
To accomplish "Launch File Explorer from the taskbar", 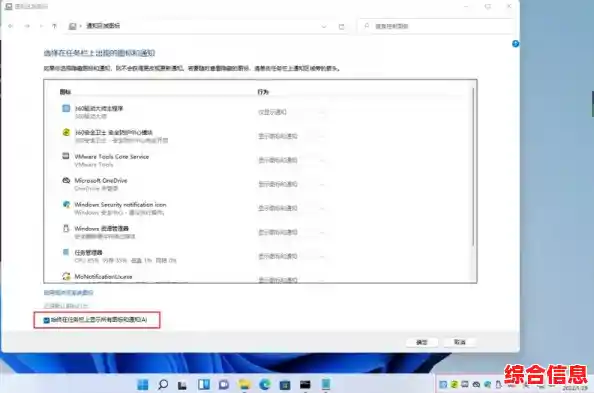I will point(244,385).
